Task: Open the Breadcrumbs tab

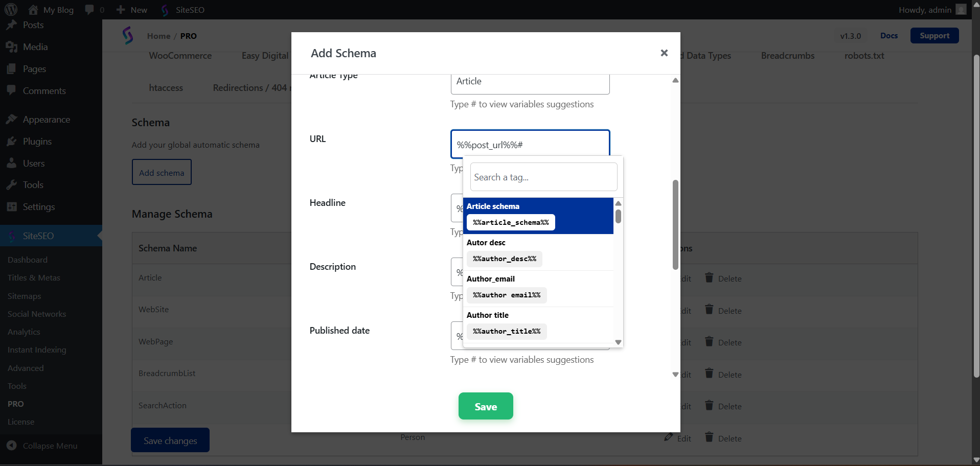Action: (x=787, y=56)
